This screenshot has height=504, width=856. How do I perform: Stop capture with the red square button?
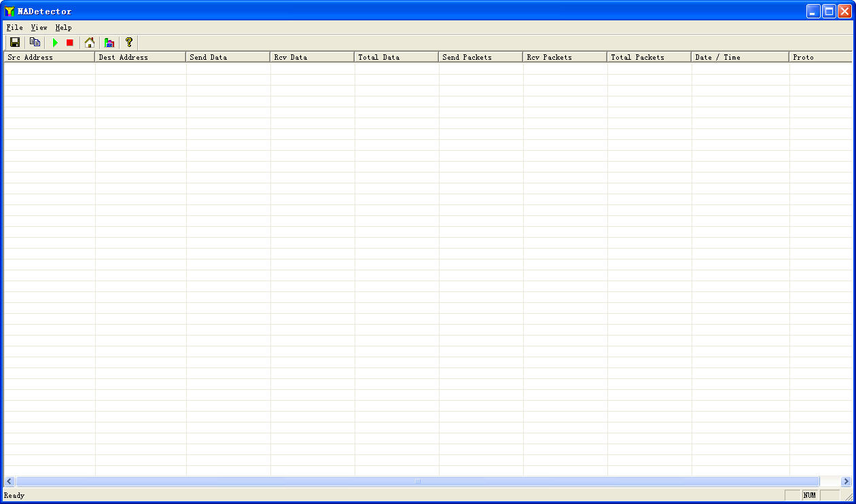pyautogui.click(x=69, y=42)
